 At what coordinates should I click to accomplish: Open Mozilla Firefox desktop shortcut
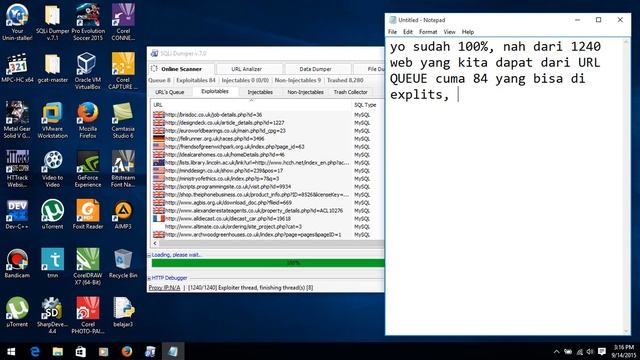(x=88, y=120)
